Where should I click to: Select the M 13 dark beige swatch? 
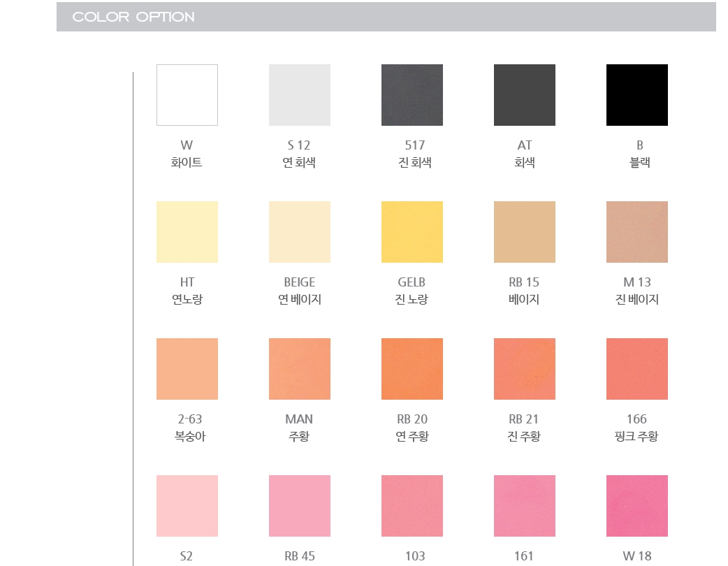637,232
